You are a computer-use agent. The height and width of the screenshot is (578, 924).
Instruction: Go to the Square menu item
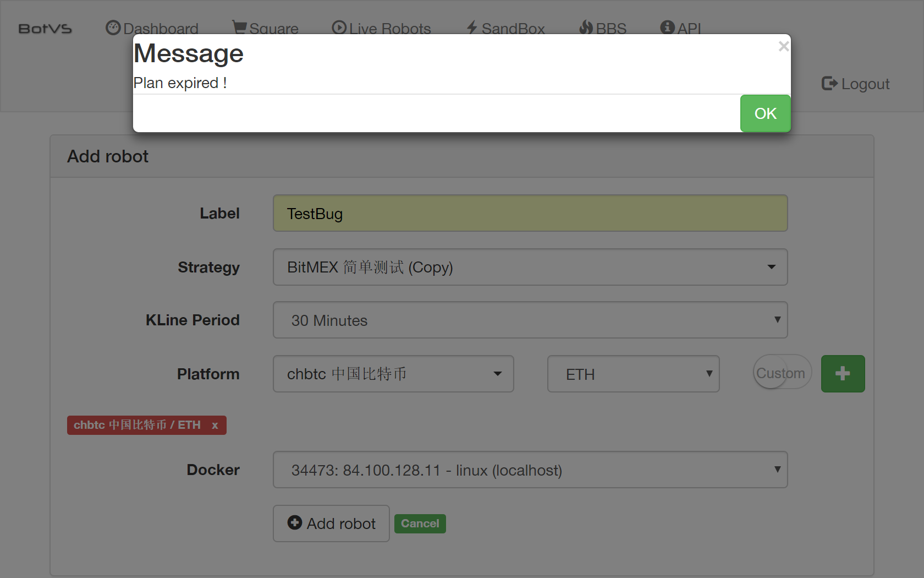tap(265, 28)
